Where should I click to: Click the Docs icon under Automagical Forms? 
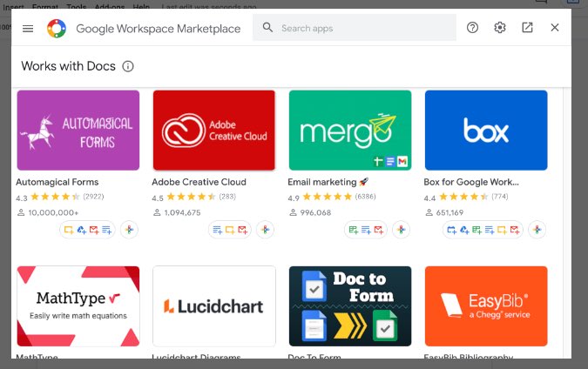coord(107,230)
